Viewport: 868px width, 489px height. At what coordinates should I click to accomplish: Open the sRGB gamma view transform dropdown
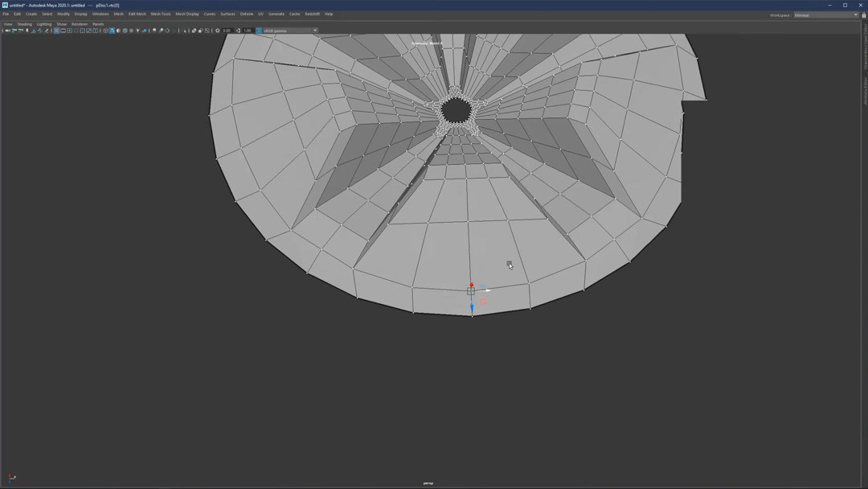coord(285,31)
